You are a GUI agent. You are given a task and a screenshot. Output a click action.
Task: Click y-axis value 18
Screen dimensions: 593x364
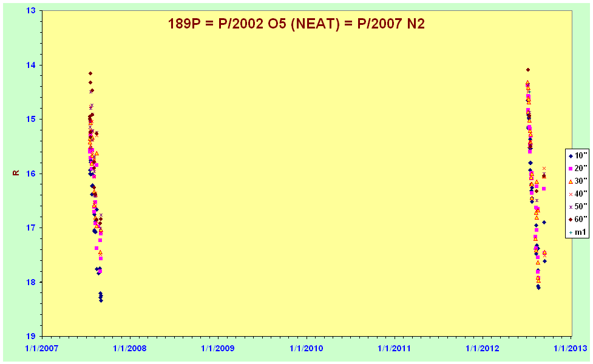(x=32, y=282)
